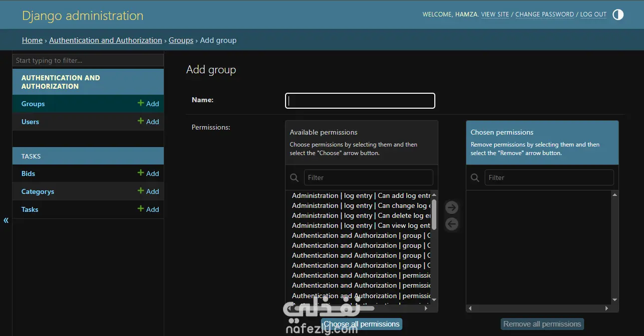Select 'Administration | log entry | Can view log entry'
This screenshot has width=644, height=336.
361,225
